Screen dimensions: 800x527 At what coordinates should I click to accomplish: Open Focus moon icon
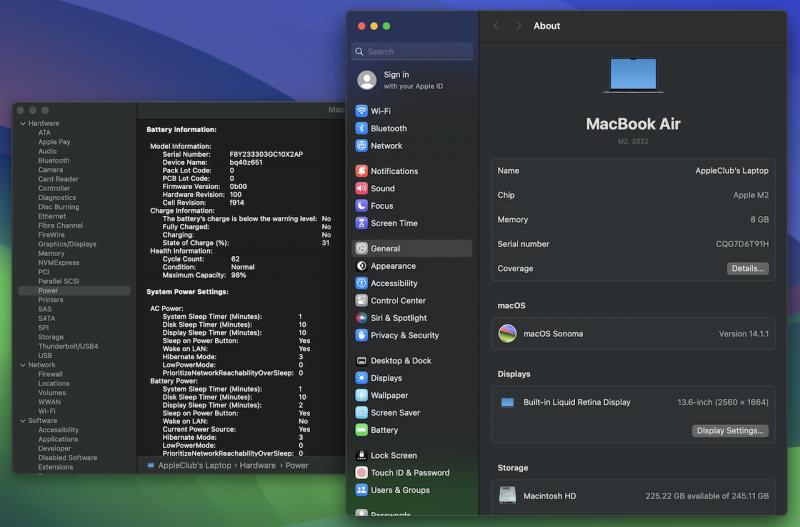(361, 206)
